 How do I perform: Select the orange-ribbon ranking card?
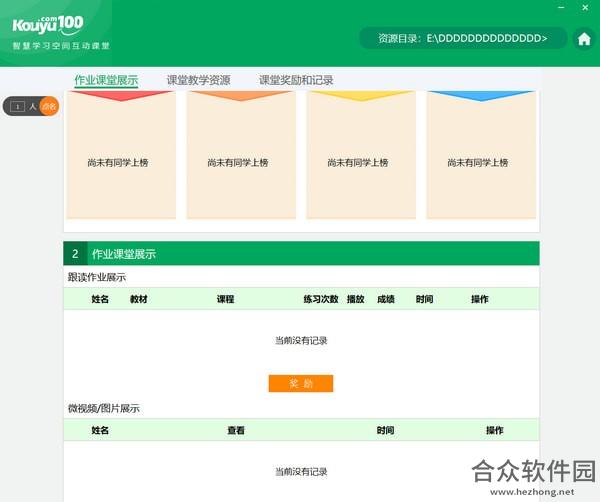(241, 155)
